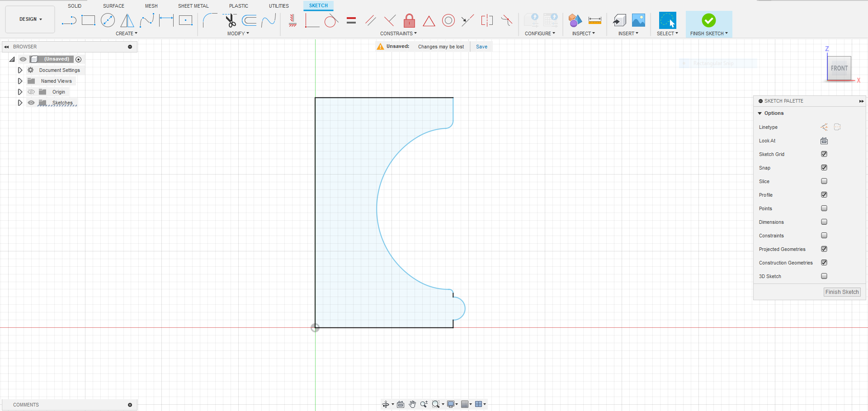868x411 pixels.
Task: Select the Midpoint triangle constraint
Action: pyautogui.click(x=429, y=21)
